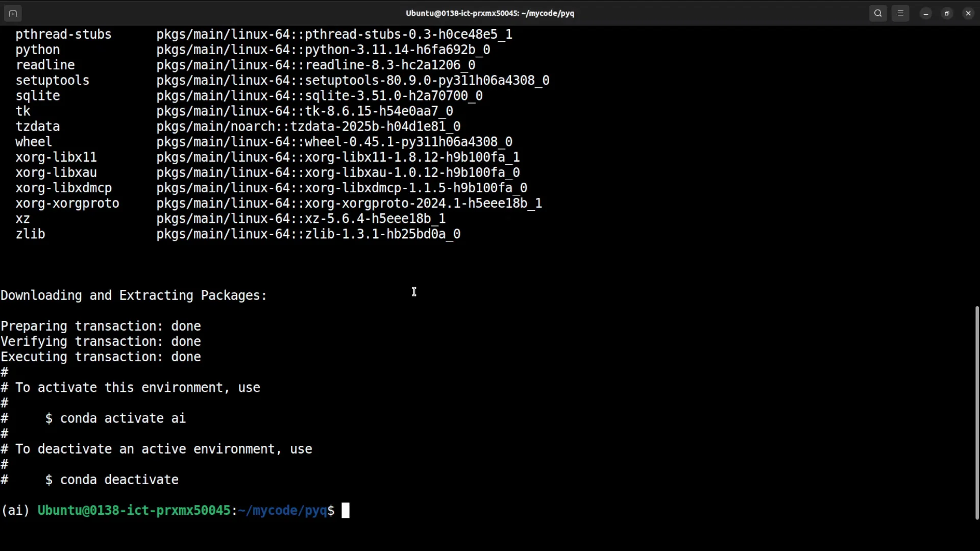Open a new terminal tab

pyautogui.click(x=13, y=13)
